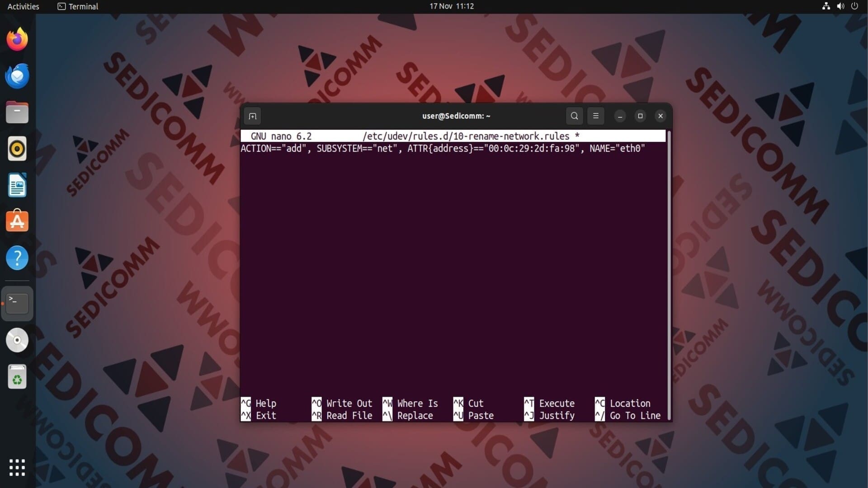
Task: Click the ACTION=="add" text in editor
Action: (273, 149)
